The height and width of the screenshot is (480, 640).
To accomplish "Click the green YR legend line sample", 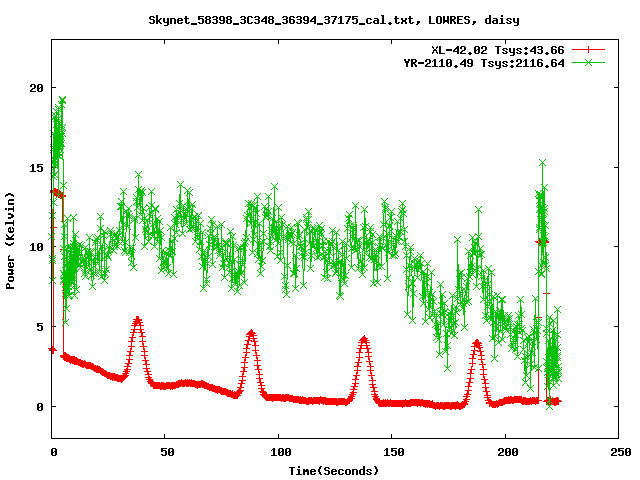I will (588, 62).
